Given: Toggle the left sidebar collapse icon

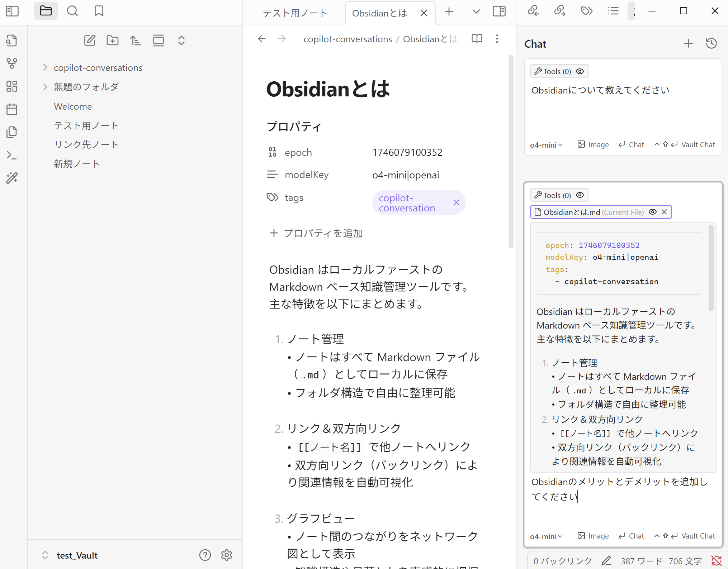Looking at the screenshot, I should coord(12,11).
